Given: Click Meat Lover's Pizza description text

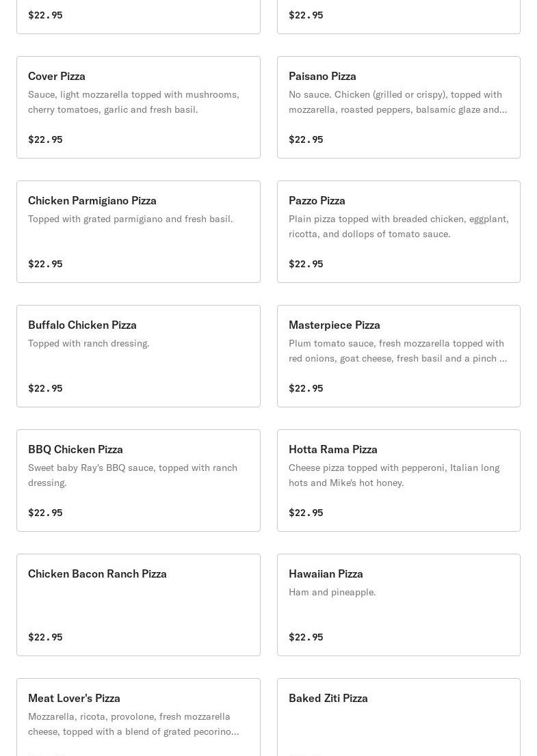Looking at the screenshot, I should pyautogui.click(x=133, y=724).
